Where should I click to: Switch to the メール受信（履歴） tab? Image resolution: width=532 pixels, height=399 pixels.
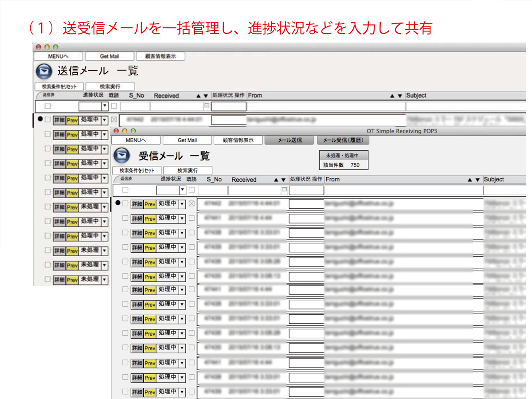click(x=343, y=140)
